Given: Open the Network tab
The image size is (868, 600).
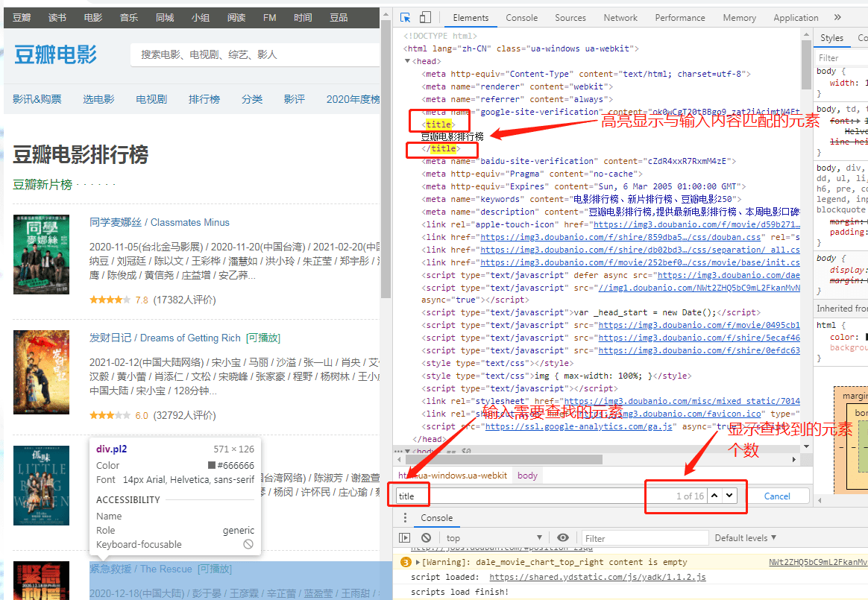Looking at the screenshot, I should [620, 18].
